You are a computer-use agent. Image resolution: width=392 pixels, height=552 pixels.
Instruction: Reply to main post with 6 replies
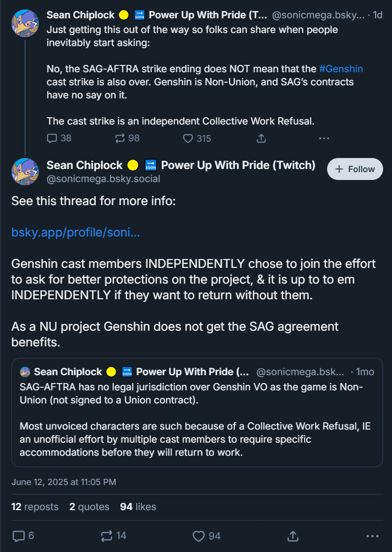[18, 536]
